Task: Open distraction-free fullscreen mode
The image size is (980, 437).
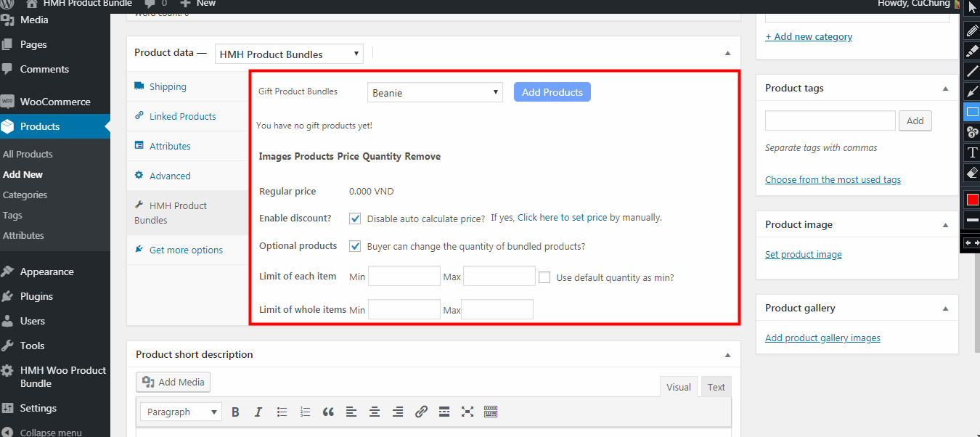Action: pos(467,412)
